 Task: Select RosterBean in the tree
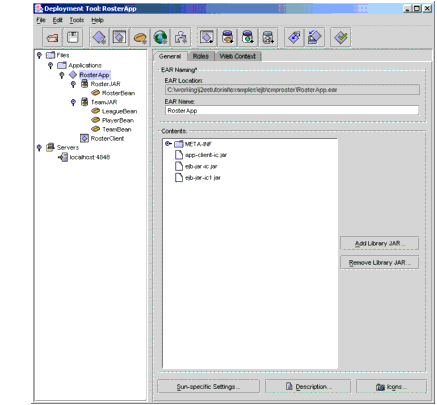118,93
